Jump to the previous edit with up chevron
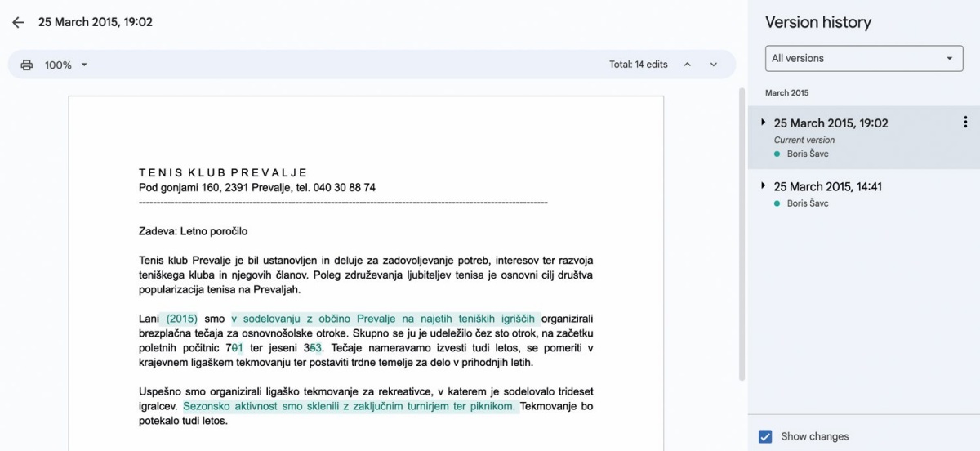This screenshot has height=451, width=980. click(x=687, y=65)
